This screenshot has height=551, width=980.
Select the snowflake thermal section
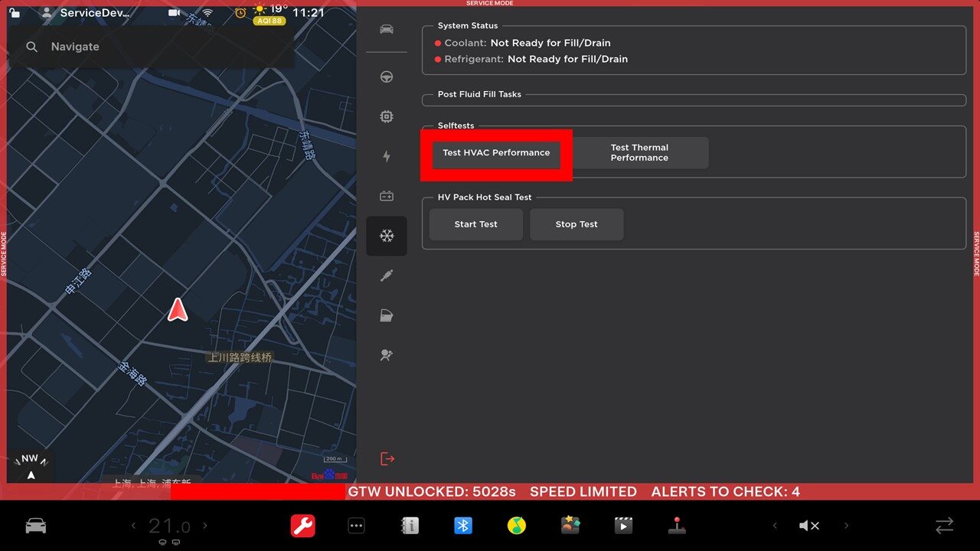(x=387, y=236)
